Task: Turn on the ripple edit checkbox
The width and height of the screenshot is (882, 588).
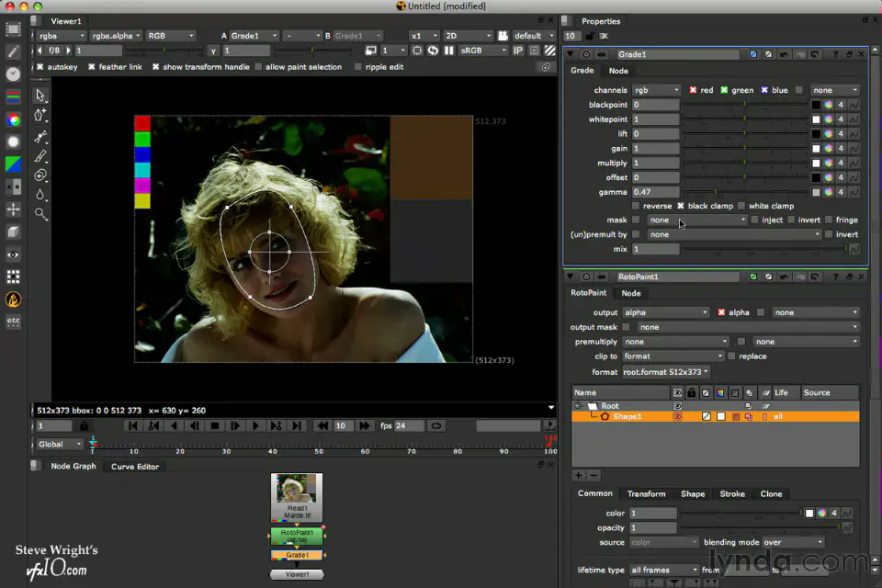Action: pos(357,67)
